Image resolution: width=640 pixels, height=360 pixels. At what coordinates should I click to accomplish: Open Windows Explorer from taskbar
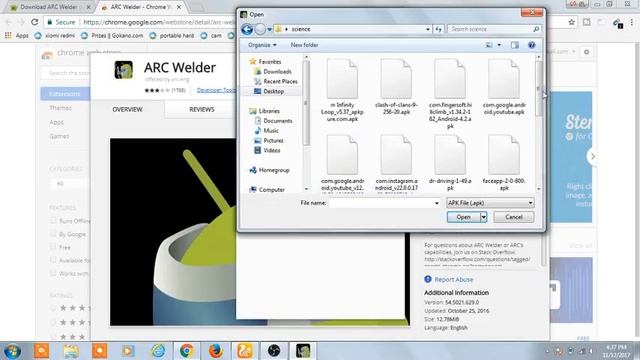[71, 351]
